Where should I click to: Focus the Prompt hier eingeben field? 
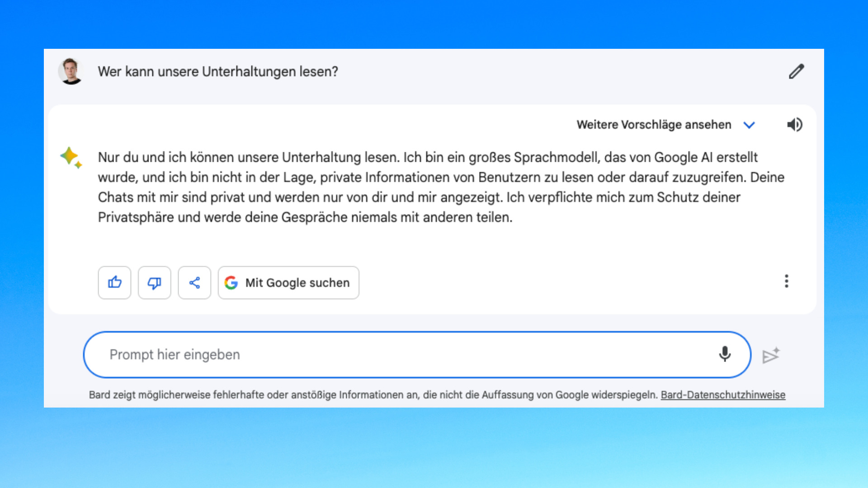point(417,355)
